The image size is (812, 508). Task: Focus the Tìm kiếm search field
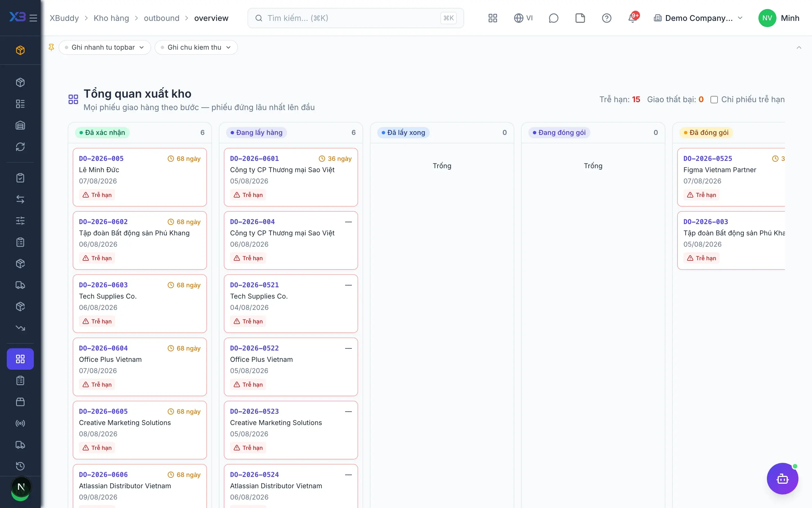click(x=356, y=18)
